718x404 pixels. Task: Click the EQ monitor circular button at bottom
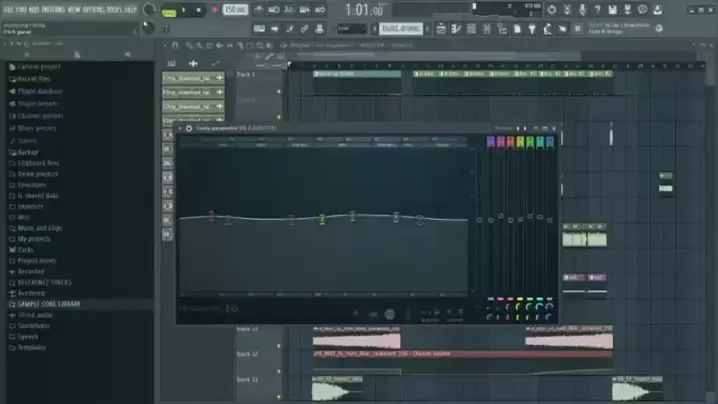[390, 314]
